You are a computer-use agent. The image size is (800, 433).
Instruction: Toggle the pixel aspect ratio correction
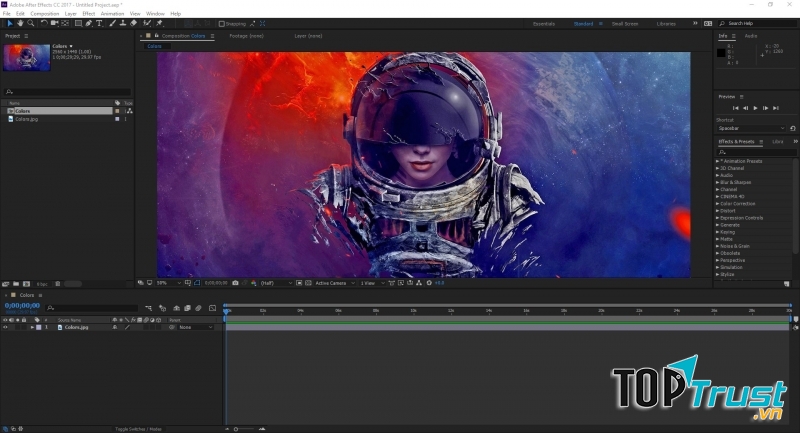[391, 283]
